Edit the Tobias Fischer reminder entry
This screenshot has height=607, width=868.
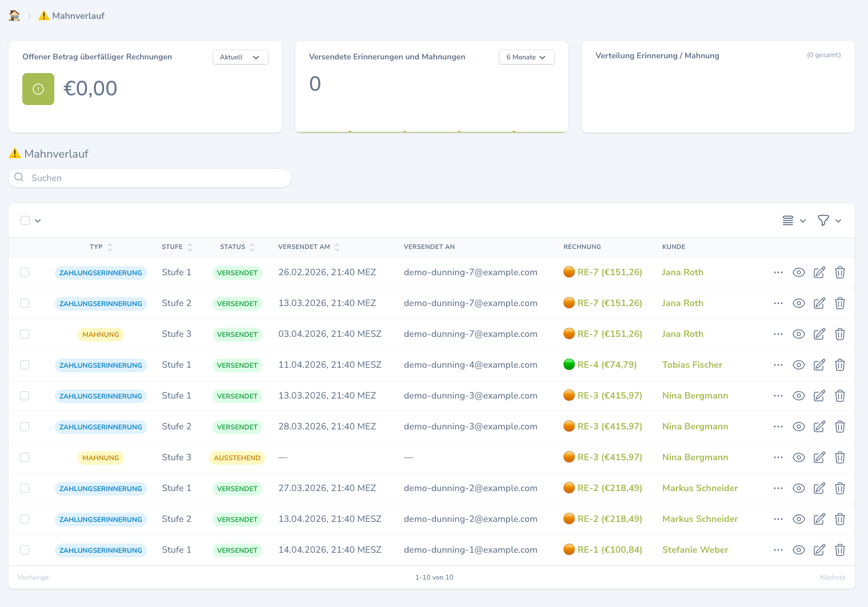pos(819,365)
